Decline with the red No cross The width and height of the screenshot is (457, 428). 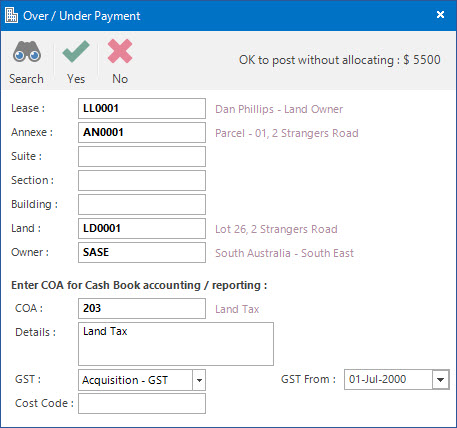120,51
